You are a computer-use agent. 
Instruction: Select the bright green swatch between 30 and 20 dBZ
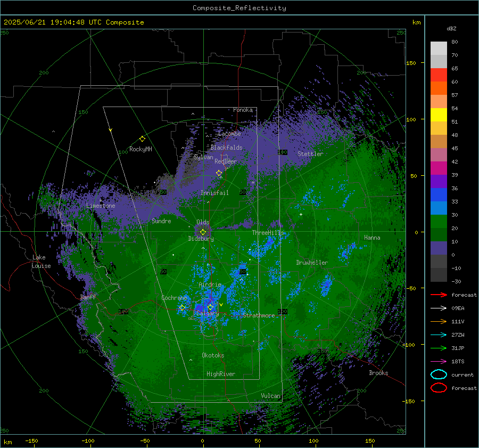tap(439, 222)
